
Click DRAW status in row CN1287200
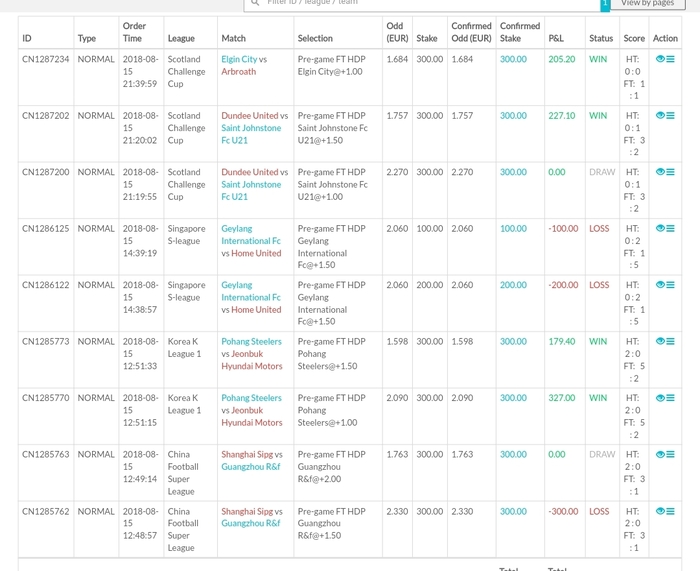[602, 172]
